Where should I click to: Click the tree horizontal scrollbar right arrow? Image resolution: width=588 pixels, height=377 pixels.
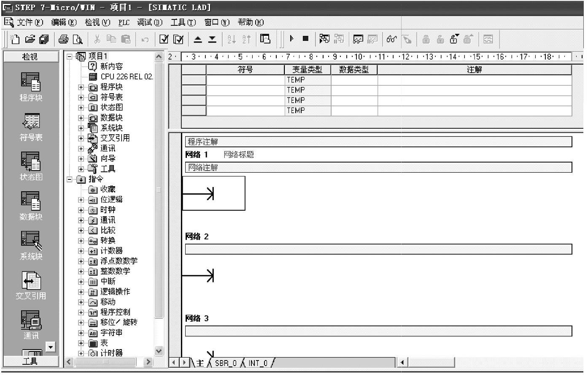click(x=148, y=362)
